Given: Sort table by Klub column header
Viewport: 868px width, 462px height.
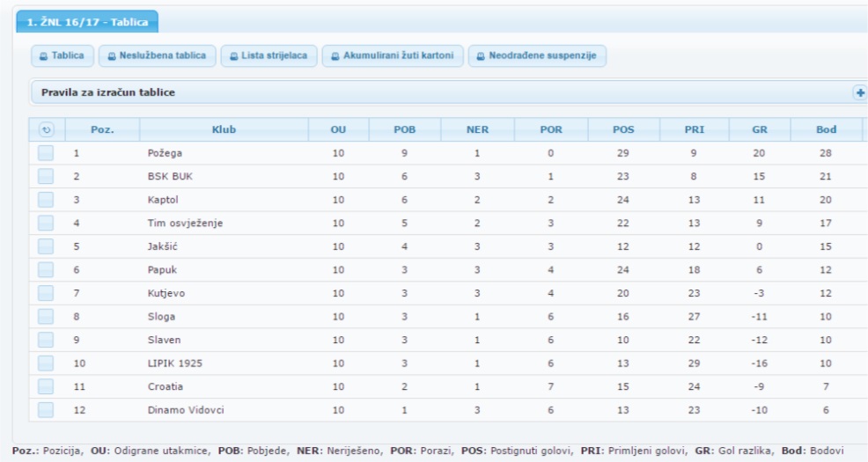Looking at the screenshot, I should click(224, 130).
